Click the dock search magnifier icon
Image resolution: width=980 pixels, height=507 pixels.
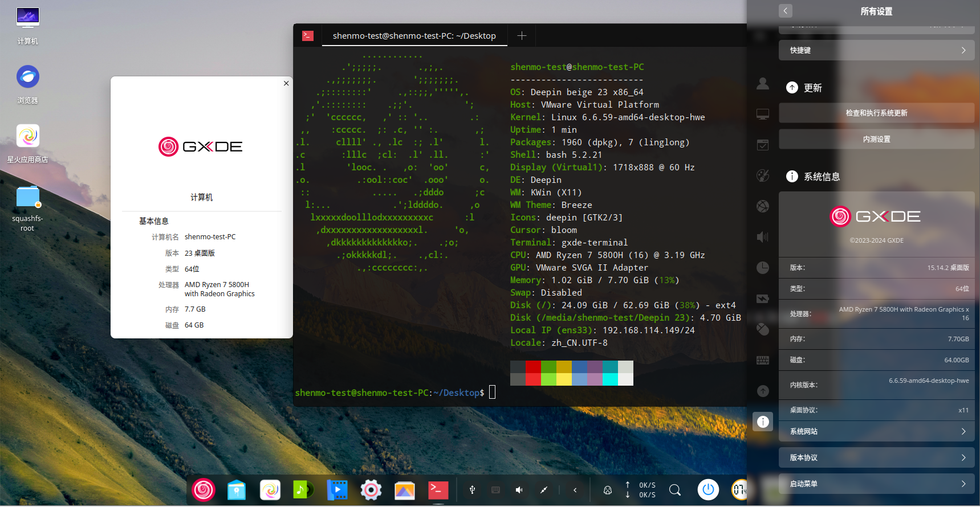pyautogui.click(x=675, y=490)
